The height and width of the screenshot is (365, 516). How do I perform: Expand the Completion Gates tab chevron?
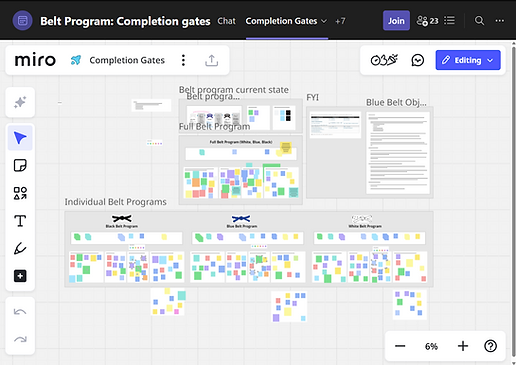tap(324, 21)
